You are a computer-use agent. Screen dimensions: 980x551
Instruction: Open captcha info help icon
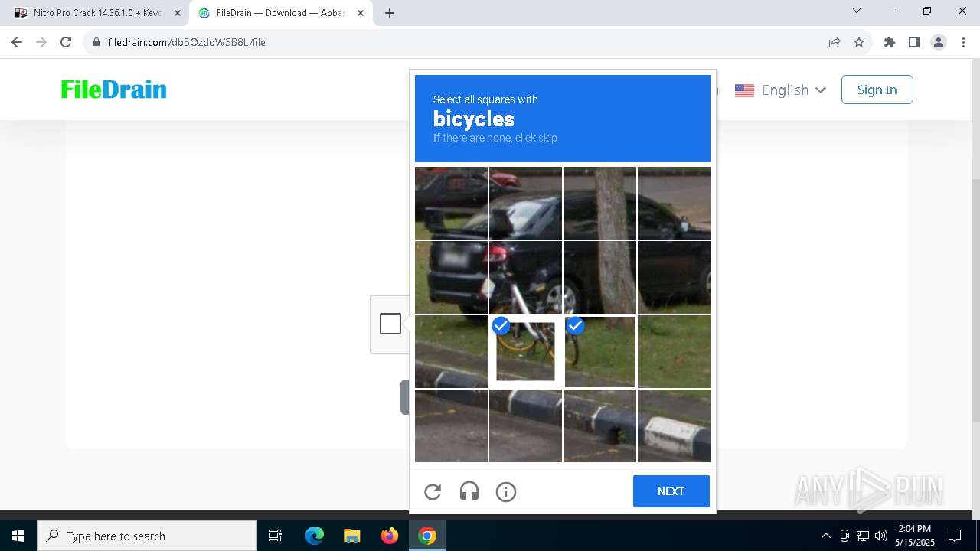(506, 492)
